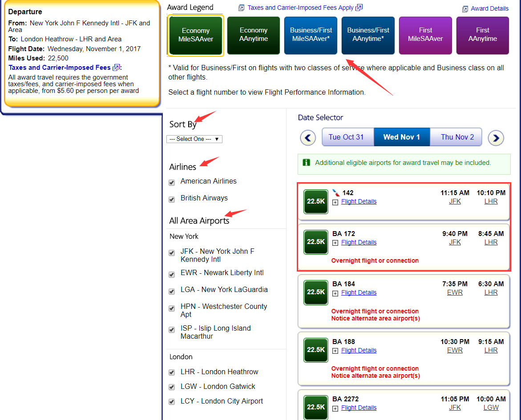521x420 pixels.
Task: Click popup icon right of Fees Apply link
Action: [359, 7]
